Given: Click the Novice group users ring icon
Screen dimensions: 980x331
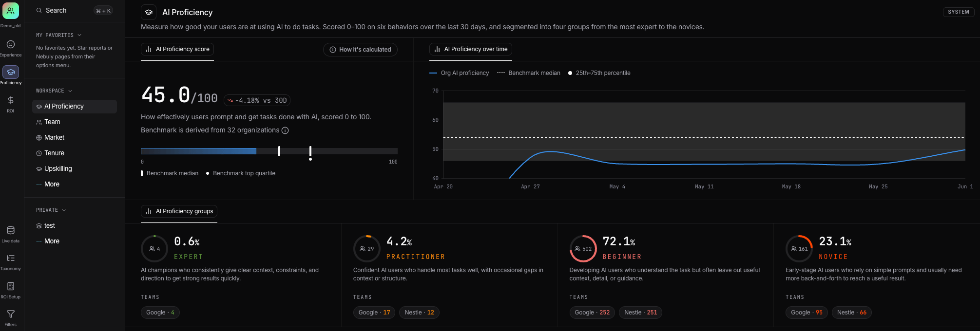Looking at the screenshot, I should pyautogui.click(x=799, y=249).
